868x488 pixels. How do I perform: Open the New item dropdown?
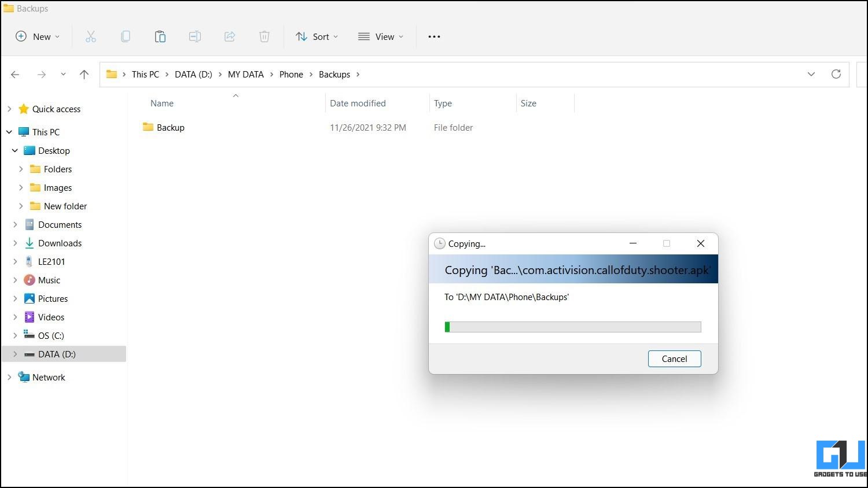click(x=38, y=36)
